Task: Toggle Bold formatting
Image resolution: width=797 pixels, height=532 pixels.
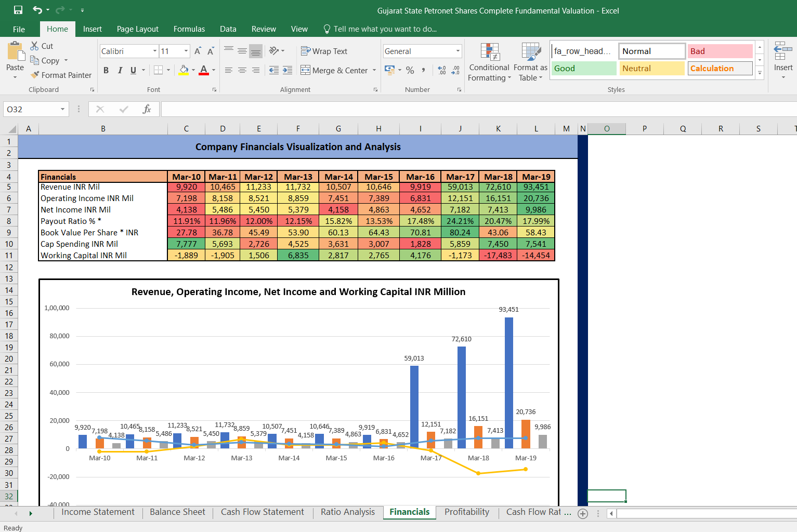Action: (x=106, y=70)
